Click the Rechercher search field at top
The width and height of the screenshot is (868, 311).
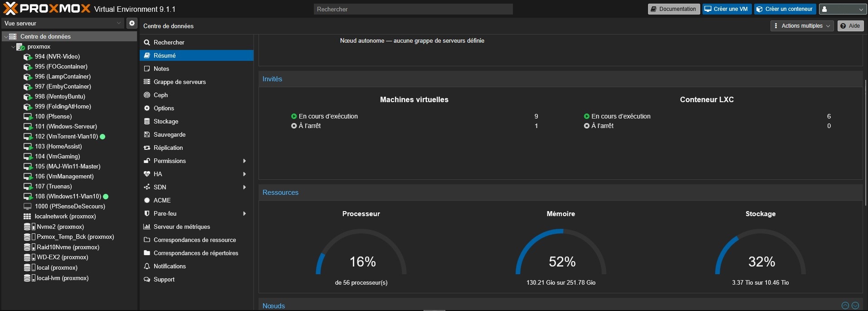pos(413,9)
